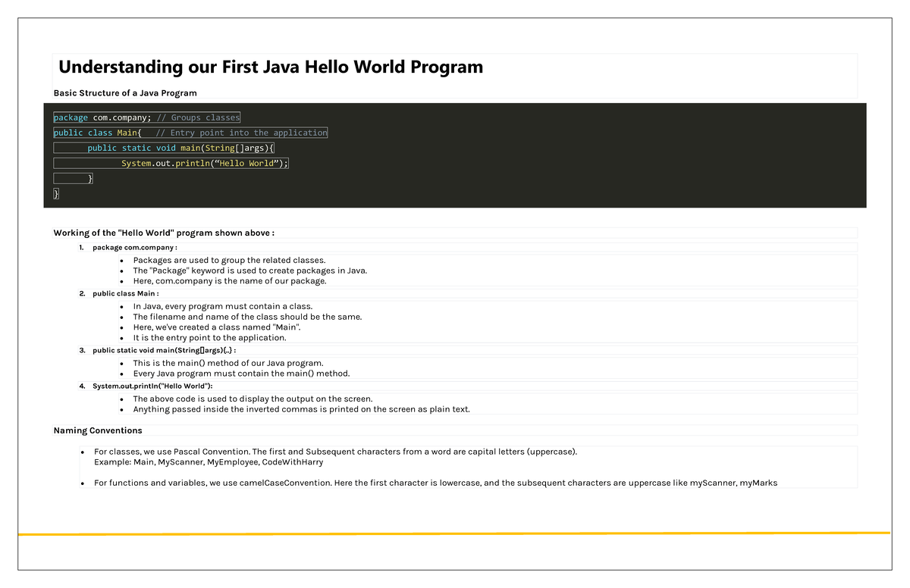Select list item 2 'public class Main :'

point(126,293)
